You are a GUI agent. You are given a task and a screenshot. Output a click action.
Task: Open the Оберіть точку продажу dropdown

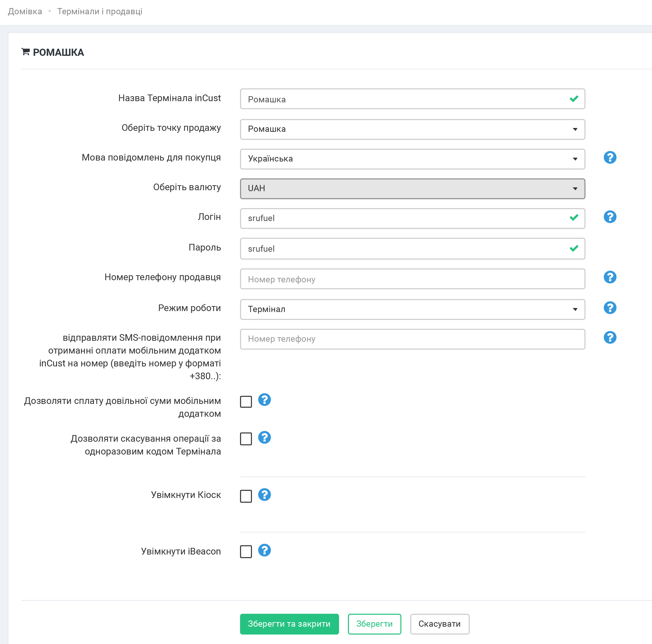(412, 129)
